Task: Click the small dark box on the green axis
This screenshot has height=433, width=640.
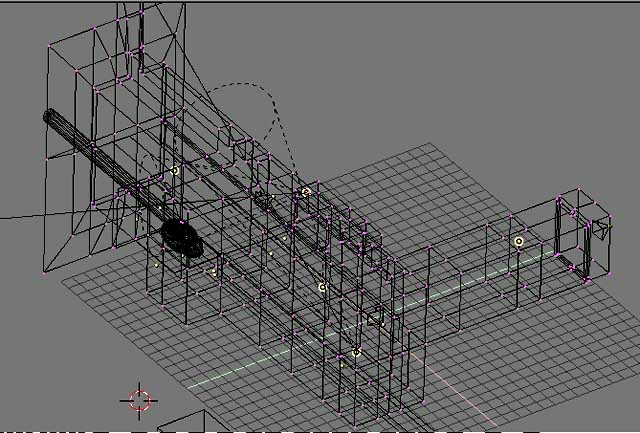Action: [375, 318]
